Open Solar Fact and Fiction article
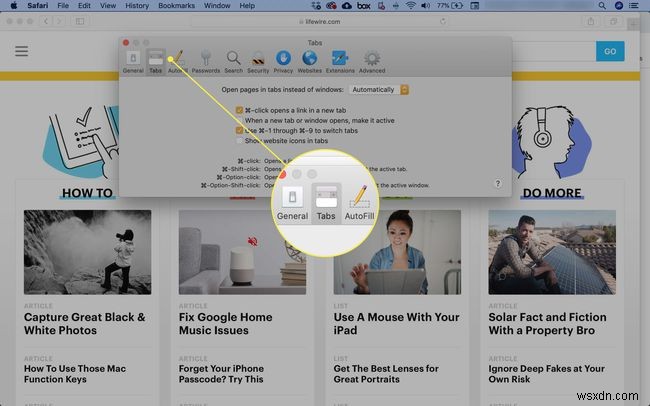This screenshot has width=650, height=406. [547, 323]
